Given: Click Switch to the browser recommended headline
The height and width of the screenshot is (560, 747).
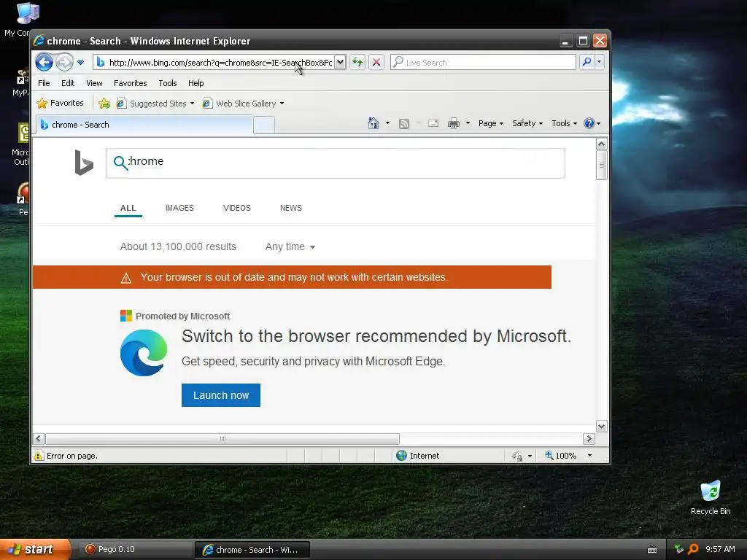Looking at the screenshot, I should coord(376,336).
